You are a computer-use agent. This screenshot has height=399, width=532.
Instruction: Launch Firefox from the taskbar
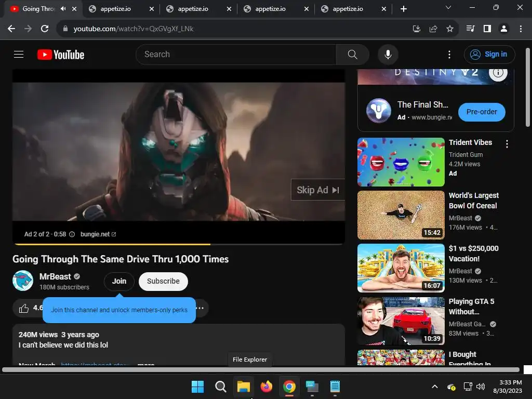[267, 387]
